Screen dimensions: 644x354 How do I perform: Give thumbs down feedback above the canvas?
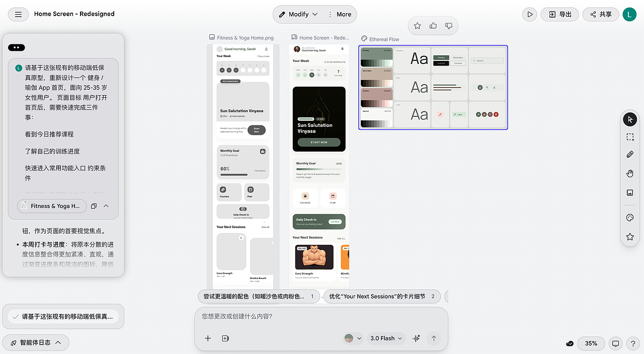[x=448, y=26]
